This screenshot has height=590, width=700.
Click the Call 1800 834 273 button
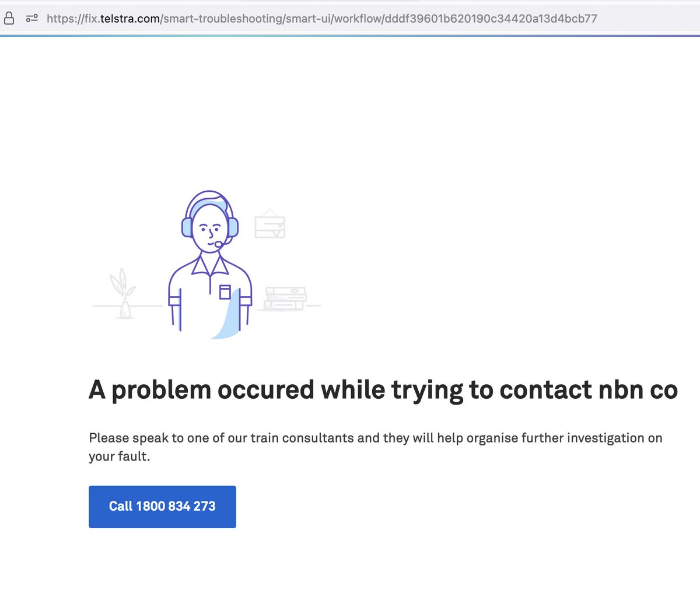pos(162,507)
